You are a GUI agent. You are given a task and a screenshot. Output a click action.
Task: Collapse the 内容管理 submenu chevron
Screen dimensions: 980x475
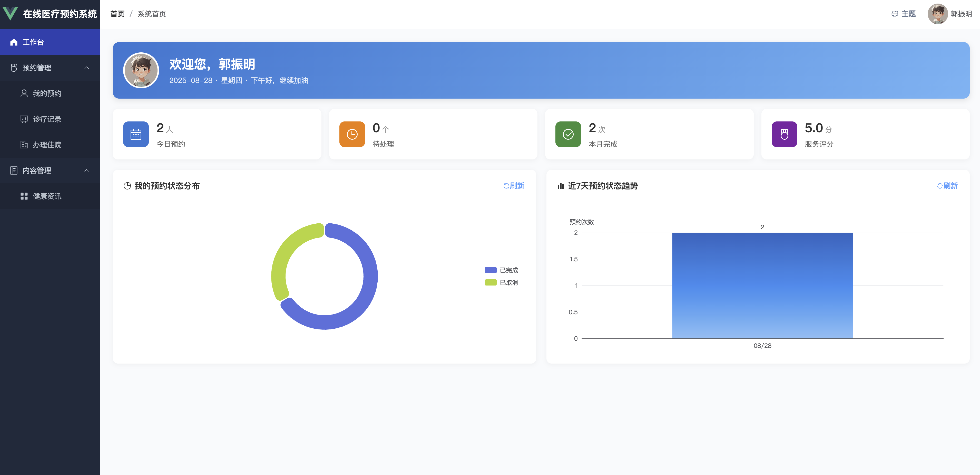click(x=87, y=170)
